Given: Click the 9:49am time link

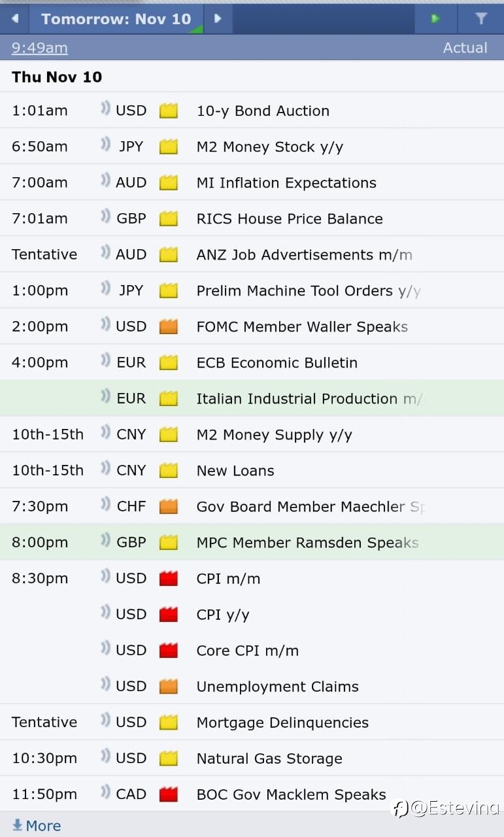Looking at the screenshot, I should point(39,48).
